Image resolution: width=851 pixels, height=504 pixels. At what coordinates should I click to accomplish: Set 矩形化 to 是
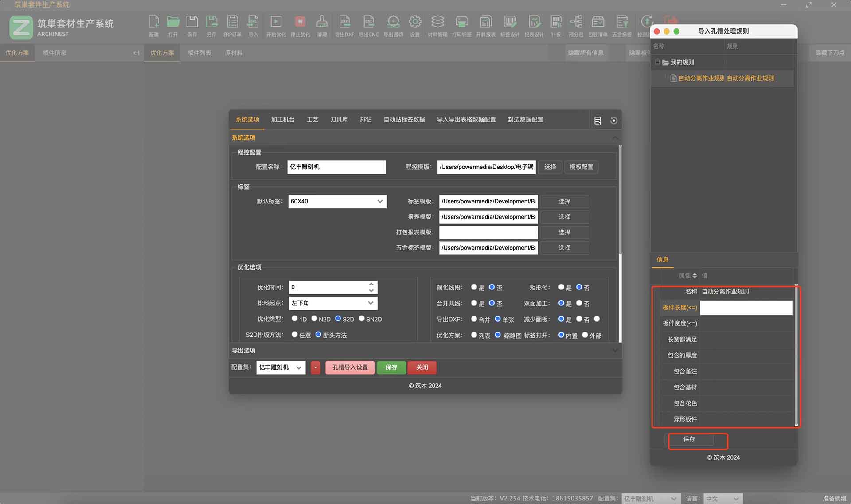tap(561, 287)
